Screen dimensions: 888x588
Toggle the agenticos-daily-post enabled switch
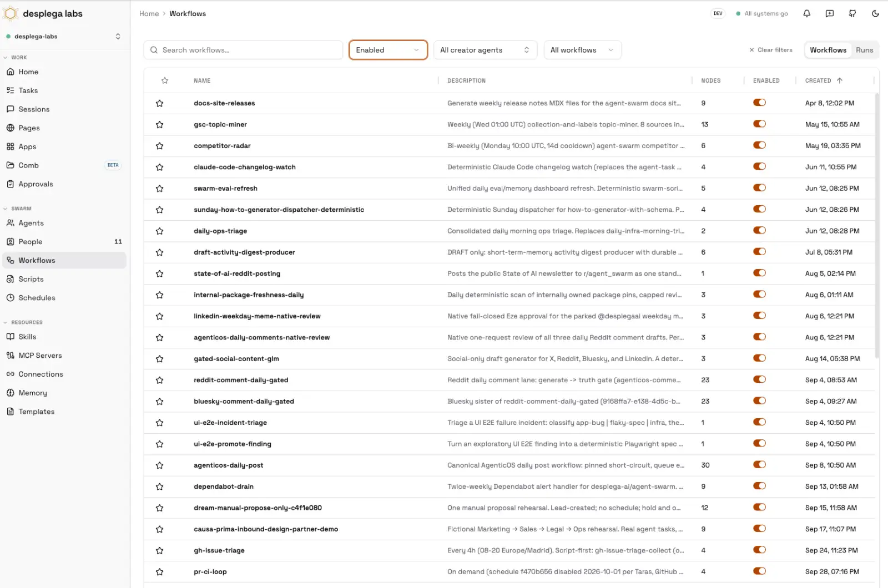tap(759, 465)
